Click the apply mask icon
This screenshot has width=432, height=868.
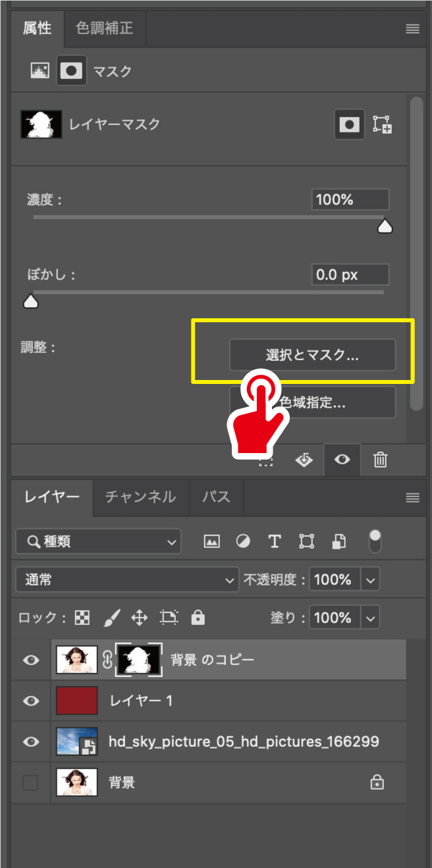(304, 460)
